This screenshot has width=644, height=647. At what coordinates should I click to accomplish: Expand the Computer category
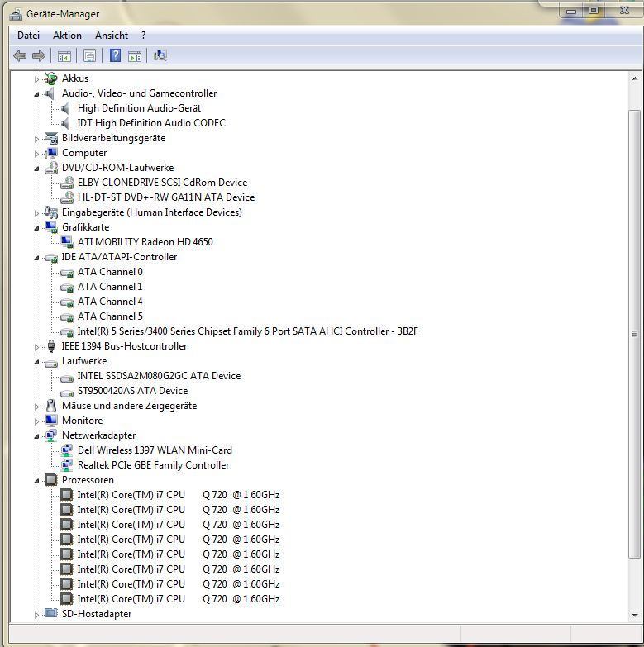pyautogui.click(x=36, y=154)
